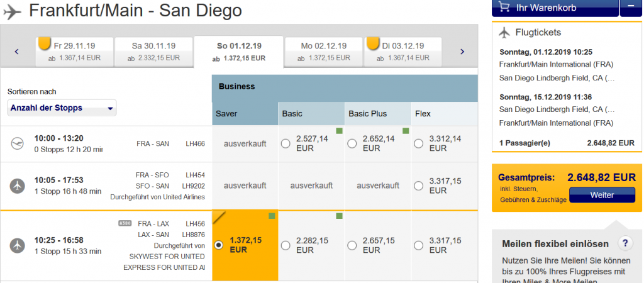Select the Basic fare 2.282,15 EUR for LH456
The height and width of the screenshot is (283, 644).
click(286, 246)
